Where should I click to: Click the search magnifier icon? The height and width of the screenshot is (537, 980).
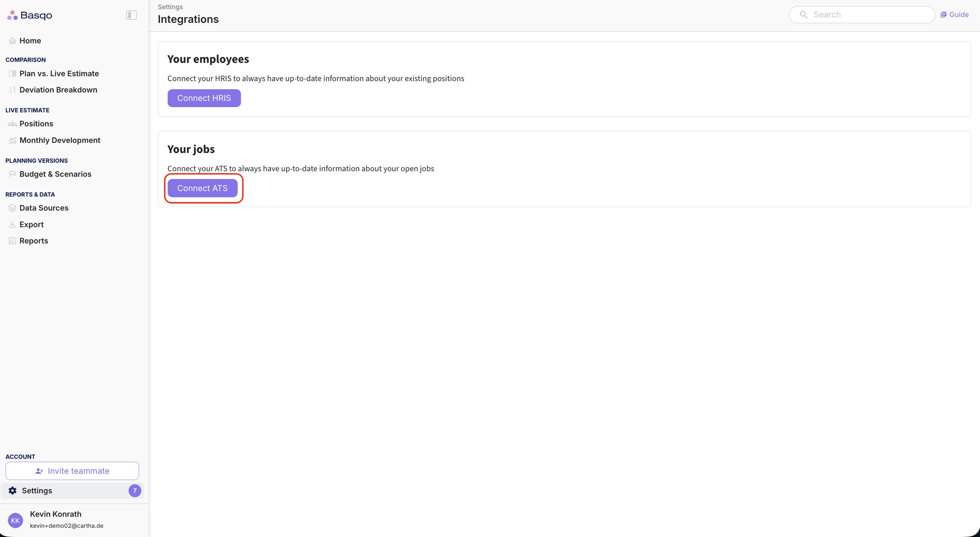pos(804,15)
